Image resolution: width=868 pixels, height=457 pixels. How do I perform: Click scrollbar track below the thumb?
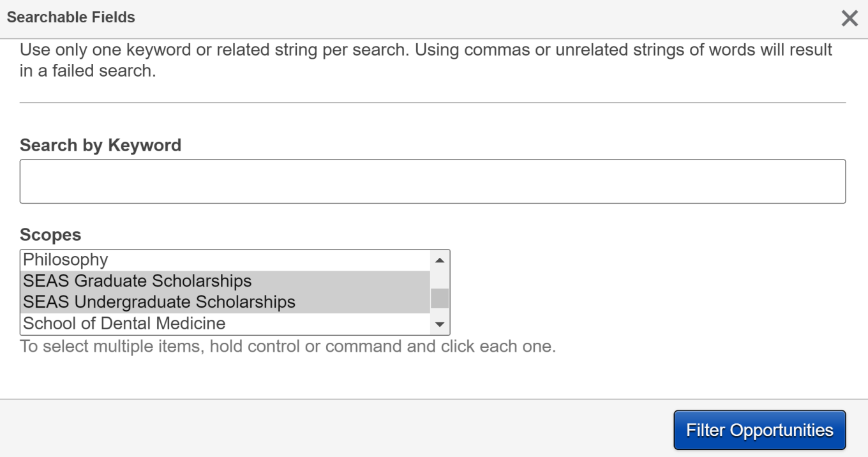point(440,313)
